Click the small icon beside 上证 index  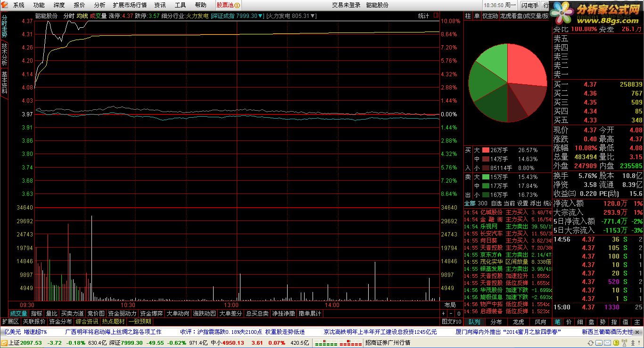[x=4, y=343]
